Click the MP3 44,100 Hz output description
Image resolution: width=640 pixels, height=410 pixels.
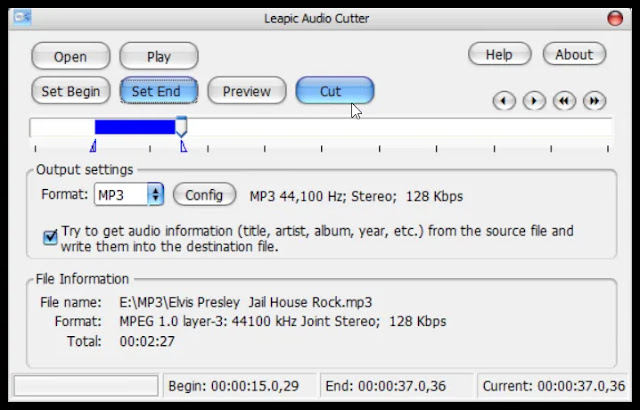click(x=356, y=197)
